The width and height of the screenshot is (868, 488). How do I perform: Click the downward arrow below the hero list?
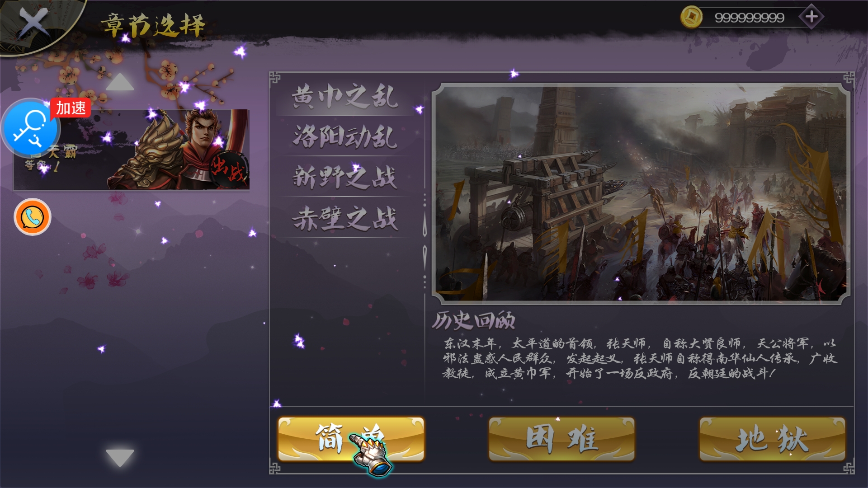pyautogui.click(x=120, y=457)
